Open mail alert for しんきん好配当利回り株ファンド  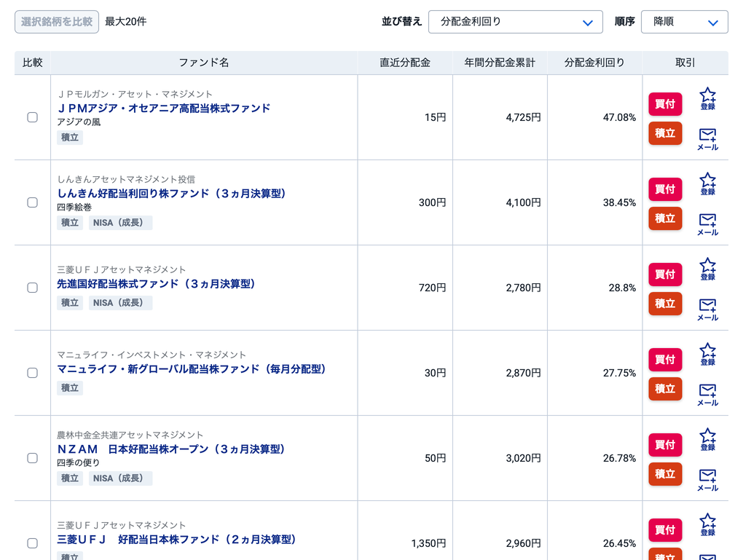707,224
